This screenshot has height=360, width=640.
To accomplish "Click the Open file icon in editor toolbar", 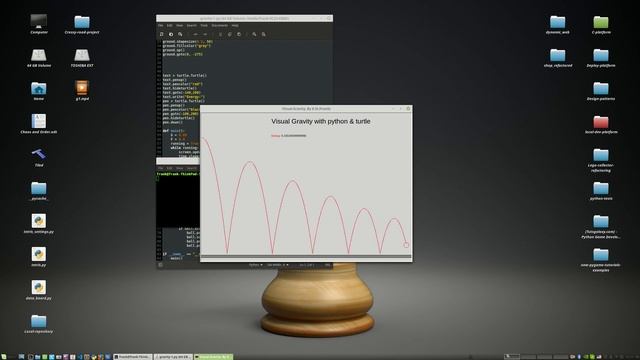I will [171, 34].
